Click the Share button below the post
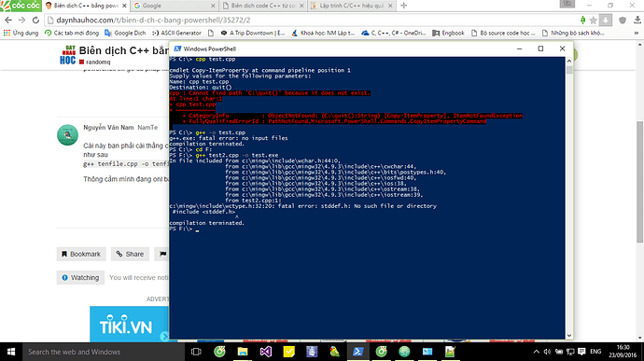This screenshot has height=361, width=644. point(130,255)
